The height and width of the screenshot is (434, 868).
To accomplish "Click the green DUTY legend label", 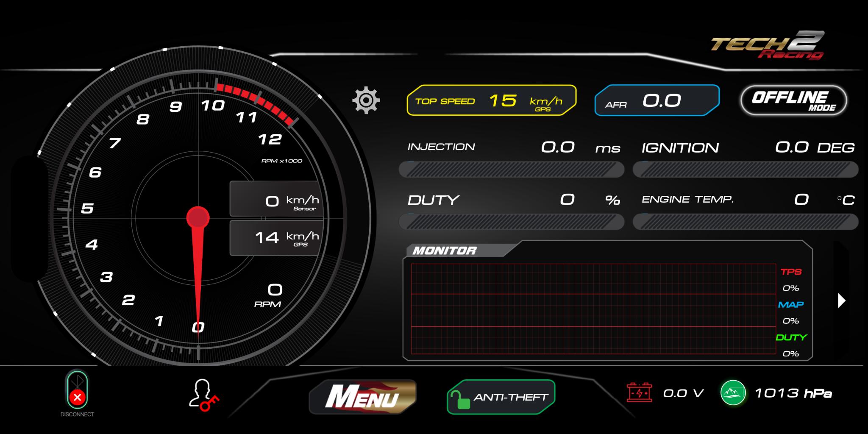I will (791, 337).
